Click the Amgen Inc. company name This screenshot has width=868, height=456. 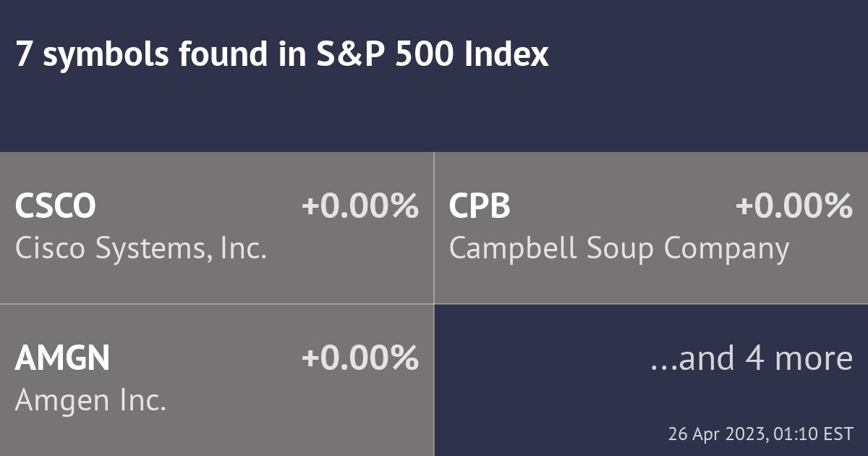pos(91,401)
